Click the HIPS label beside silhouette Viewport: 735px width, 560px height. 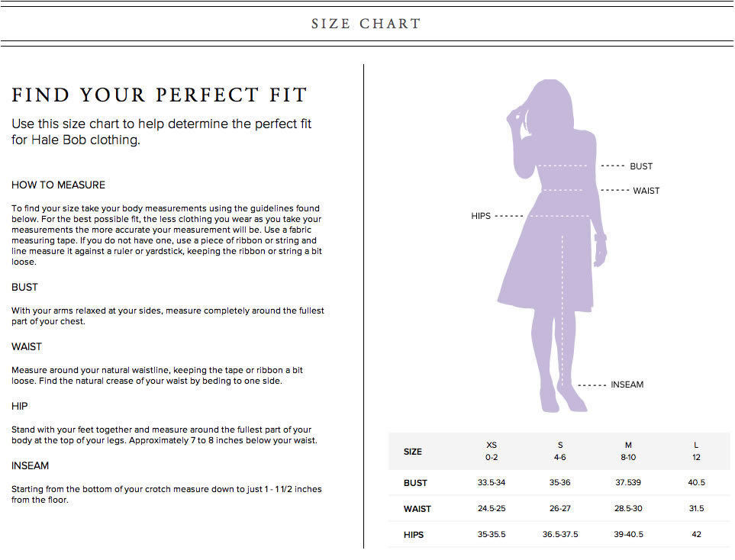pos(481,216)
